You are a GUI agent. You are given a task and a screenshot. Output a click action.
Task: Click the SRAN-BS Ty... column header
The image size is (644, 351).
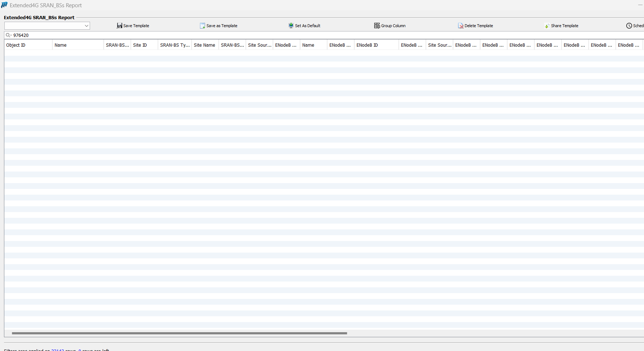(175, 45)
